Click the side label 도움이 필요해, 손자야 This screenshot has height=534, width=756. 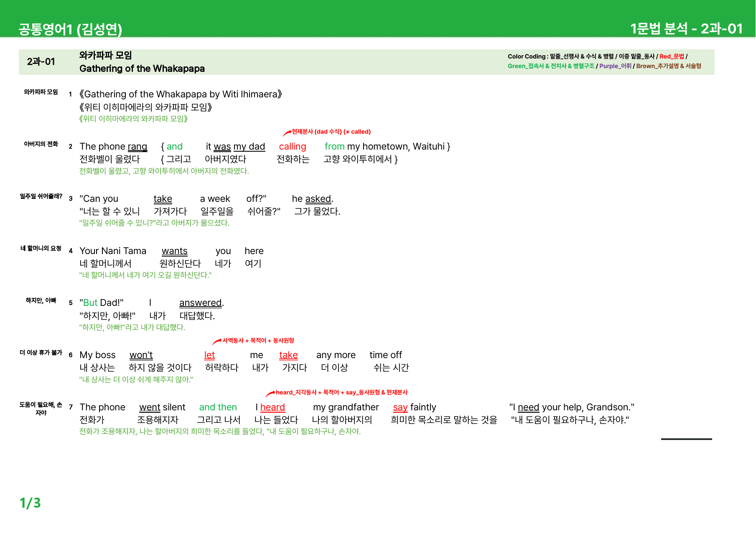tap(41, 409)
